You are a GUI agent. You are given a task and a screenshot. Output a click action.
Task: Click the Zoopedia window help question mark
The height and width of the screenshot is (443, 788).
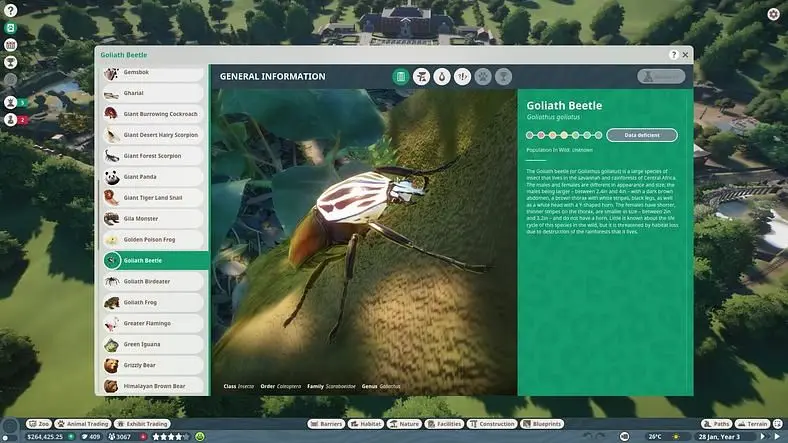click(673, 55)
